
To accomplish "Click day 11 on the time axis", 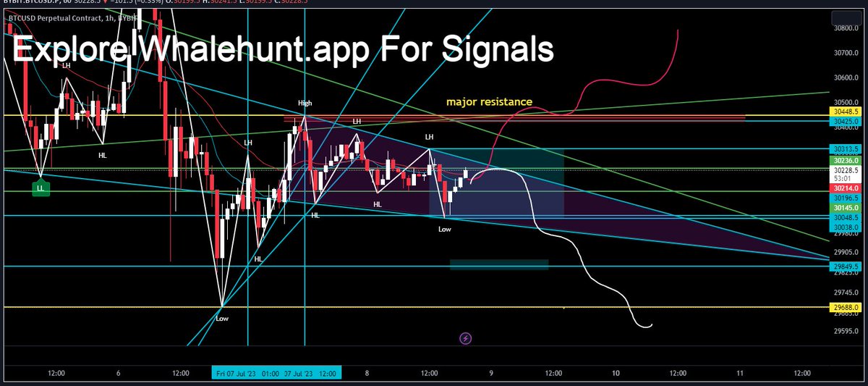I will [x=740, y=373].
